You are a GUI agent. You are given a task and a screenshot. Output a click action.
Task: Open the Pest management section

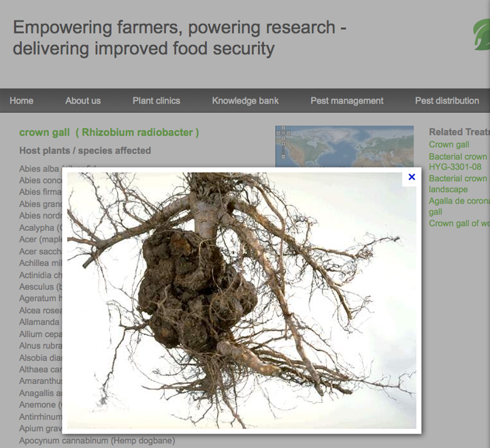pyautogui.click(x=346, y=101)
